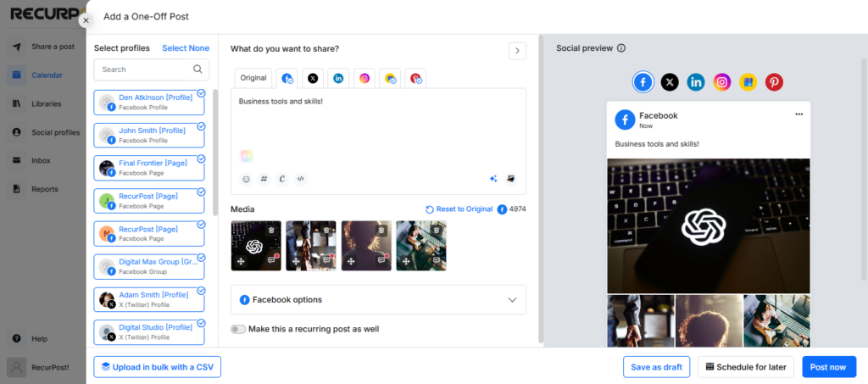Click the post text Business tools and skills!
Viewport: 868px width, 384px height.
(x=281, y=102)
